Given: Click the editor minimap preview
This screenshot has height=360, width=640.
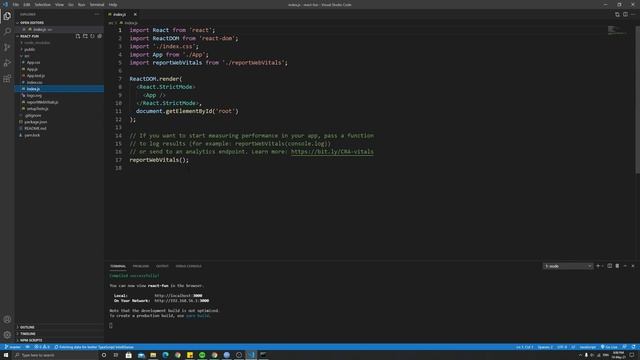Looking at the screenshot, I should click(616, 30).
